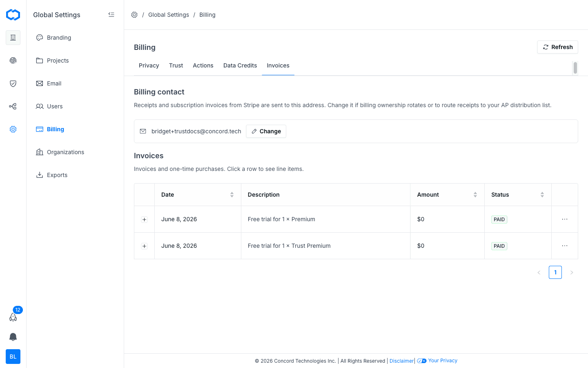Collapse the Global Settings sidebar

(x=111, y=15)
